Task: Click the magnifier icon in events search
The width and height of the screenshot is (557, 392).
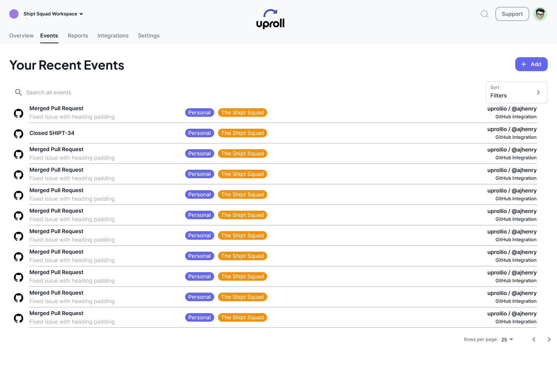Action: (18, 92)
